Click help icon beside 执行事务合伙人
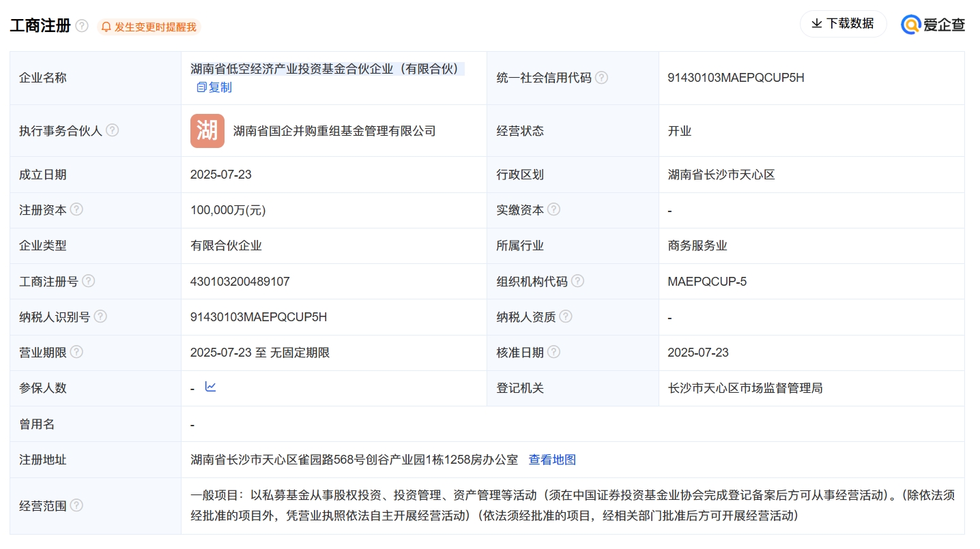The height and width of the screenshot is (549, 980). (x=113, y=130)
